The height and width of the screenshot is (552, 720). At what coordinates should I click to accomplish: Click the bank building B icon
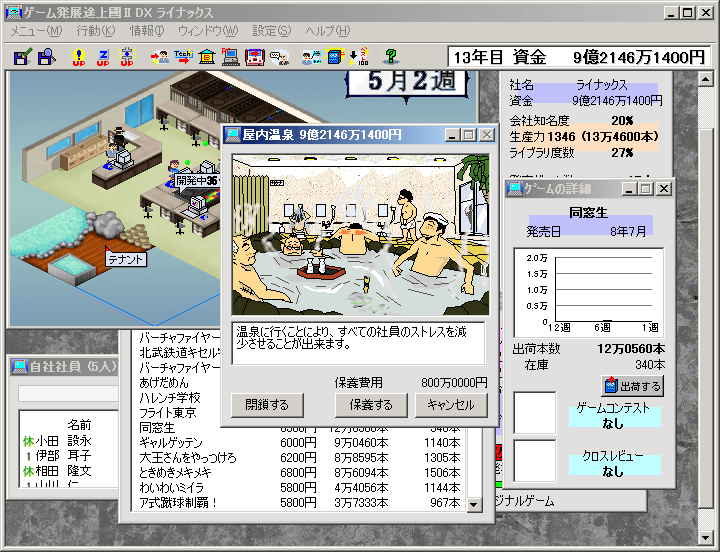coord(207,57)
